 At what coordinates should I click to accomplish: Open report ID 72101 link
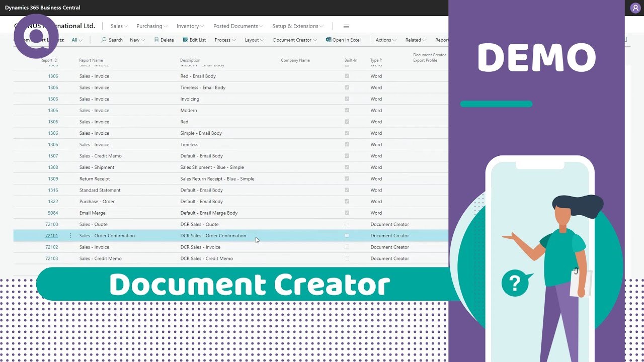tap(51, 236)
